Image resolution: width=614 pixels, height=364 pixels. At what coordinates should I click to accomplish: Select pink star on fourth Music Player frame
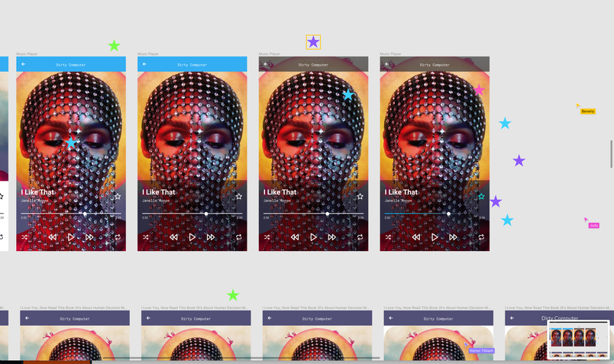pos(479,90)
